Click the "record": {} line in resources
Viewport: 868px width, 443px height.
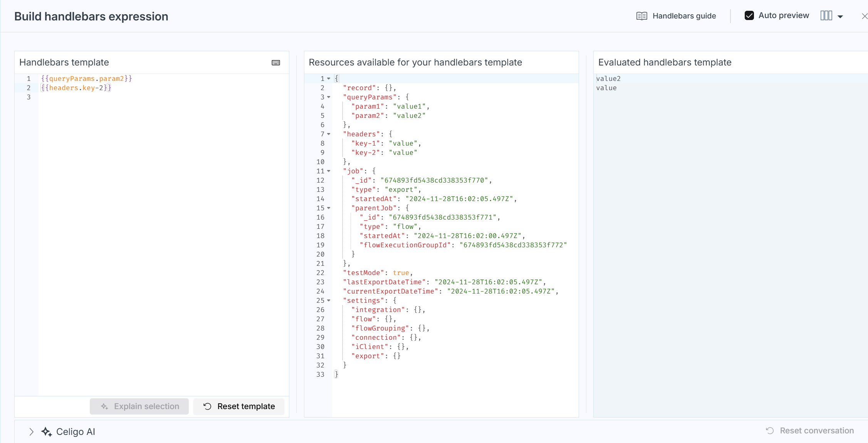tap(369, 88)
